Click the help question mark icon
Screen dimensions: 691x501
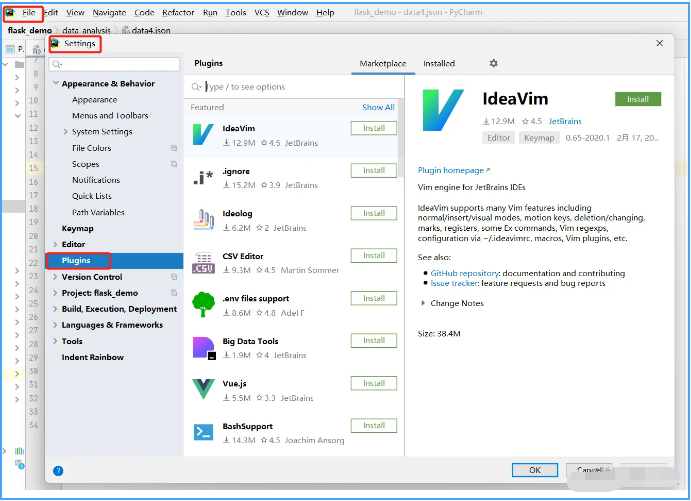tap(58, 471)
